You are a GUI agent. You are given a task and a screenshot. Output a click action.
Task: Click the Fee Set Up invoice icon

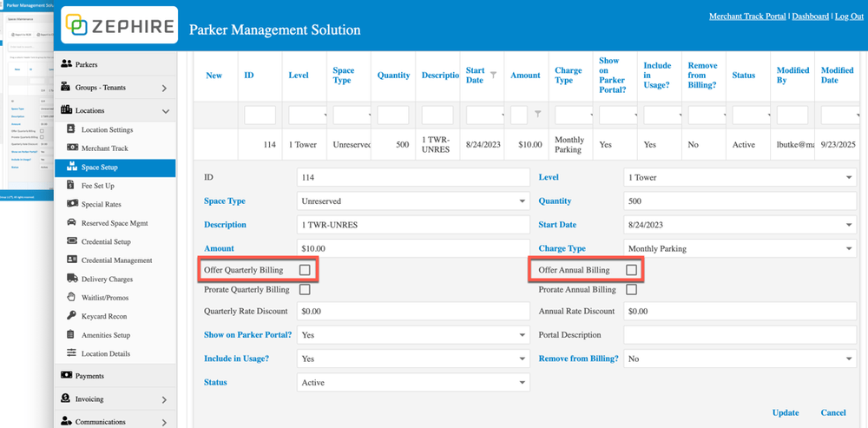[70, 186]
